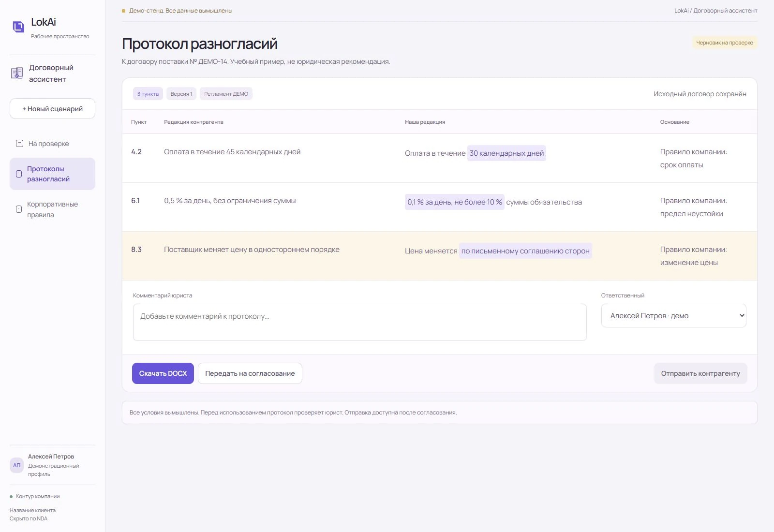Go to Протоколы разногласий section

point(52,174)
